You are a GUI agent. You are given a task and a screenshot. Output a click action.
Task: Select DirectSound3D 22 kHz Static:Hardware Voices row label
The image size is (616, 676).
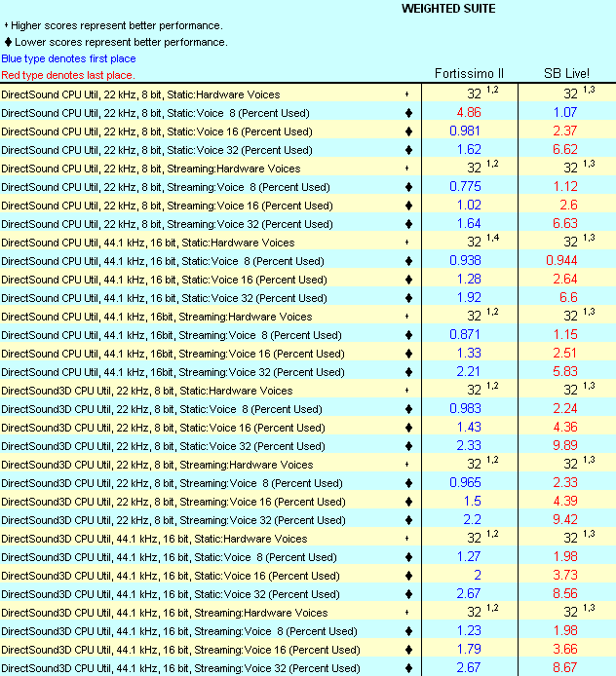(x=147, y=391)
